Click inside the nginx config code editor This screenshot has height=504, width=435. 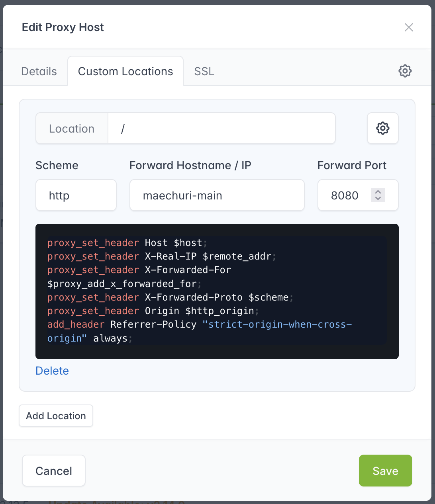tap(217, 291)
